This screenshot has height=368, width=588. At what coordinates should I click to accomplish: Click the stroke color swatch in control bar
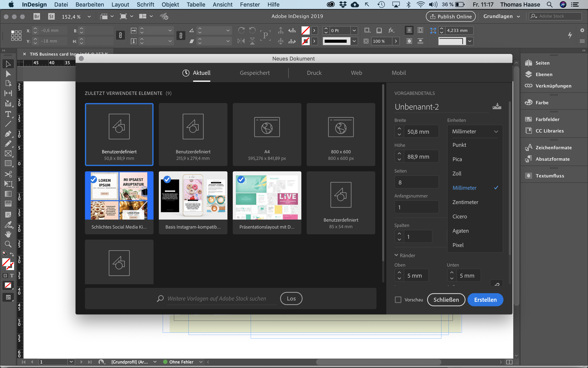pos(305,41)
